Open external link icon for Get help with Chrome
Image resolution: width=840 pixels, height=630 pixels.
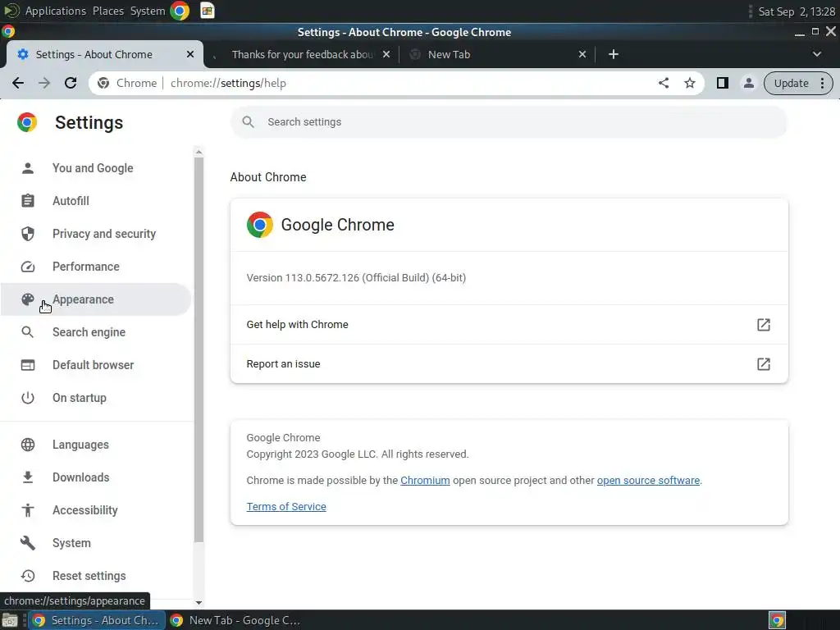coord(764,325)
